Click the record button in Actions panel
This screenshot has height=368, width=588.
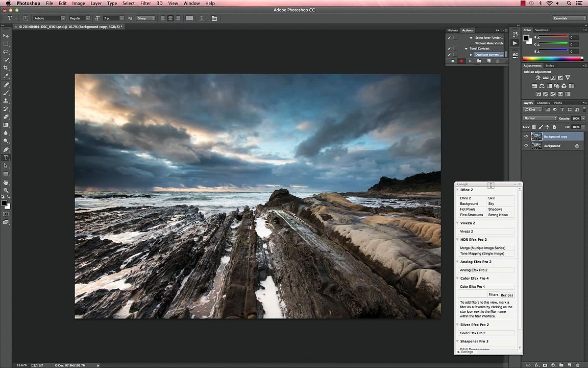pyautogui.click(x=461, y=61)
